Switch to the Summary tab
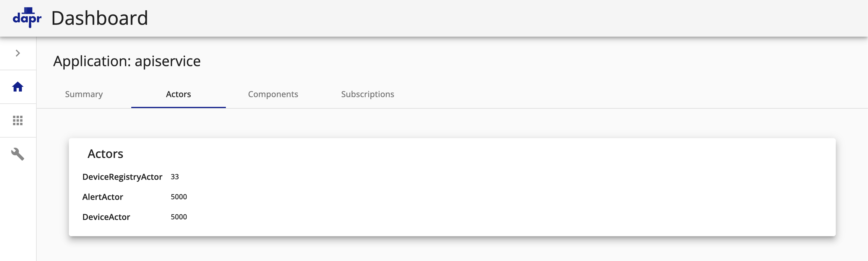868x261 pixels. pyautogui.click(x=84, y=94)
